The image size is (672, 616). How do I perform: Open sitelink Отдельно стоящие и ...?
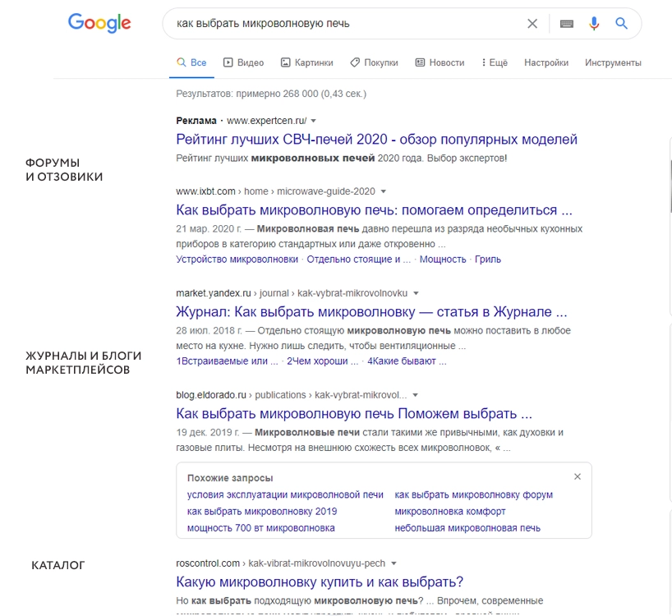click(x=358, y=260)
